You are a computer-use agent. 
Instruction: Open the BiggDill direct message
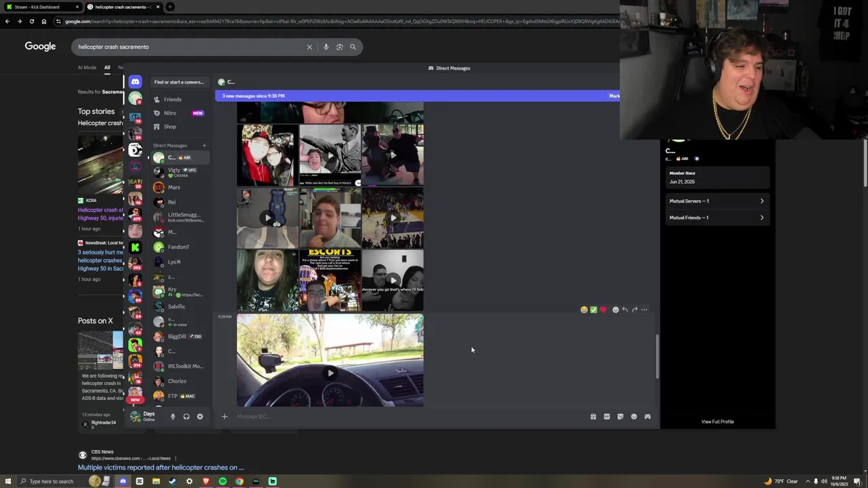[x=180, y=336]
